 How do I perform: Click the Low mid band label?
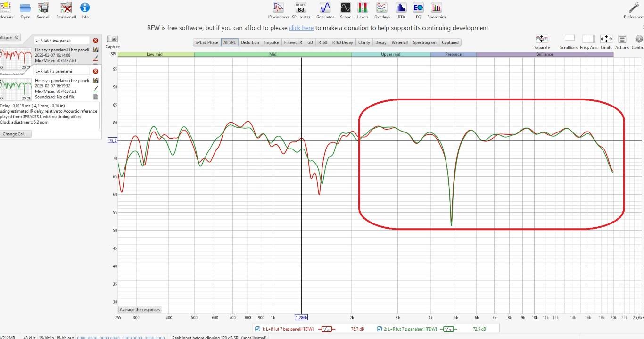point(155,54)
